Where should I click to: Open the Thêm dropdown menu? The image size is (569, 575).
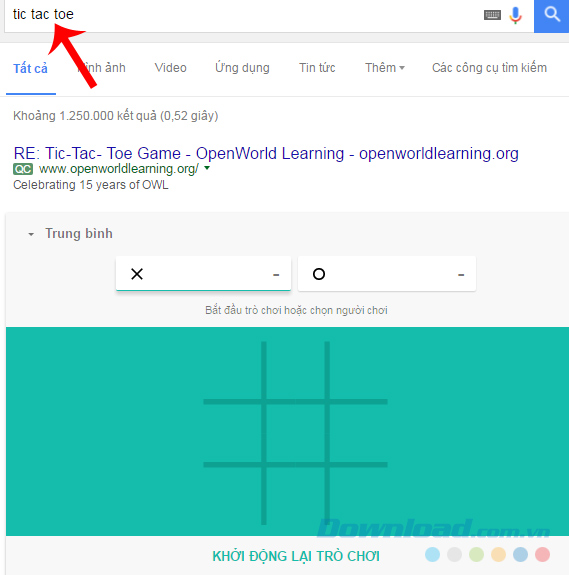pos(385,68)
